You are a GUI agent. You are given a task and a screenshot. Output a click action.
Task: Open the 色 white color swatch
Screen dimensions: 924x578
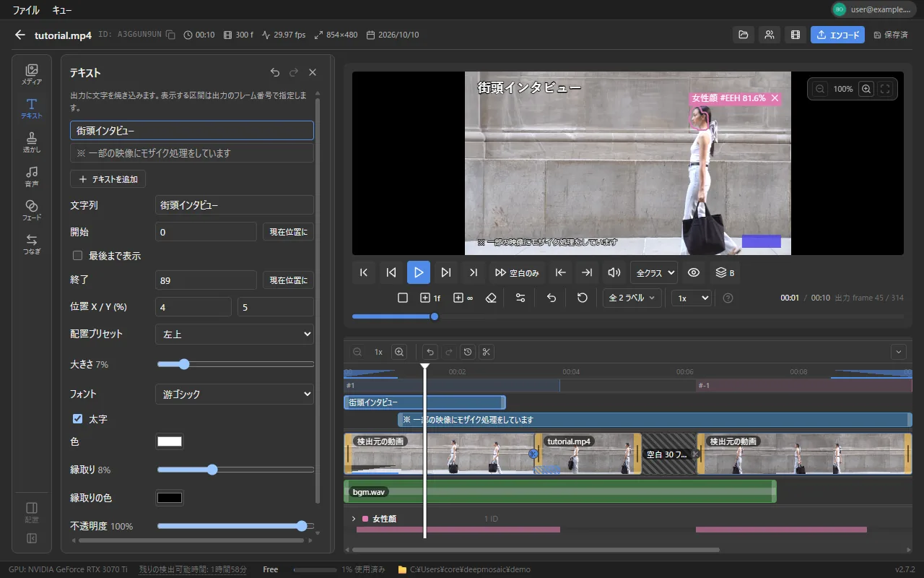coord(170,441)
